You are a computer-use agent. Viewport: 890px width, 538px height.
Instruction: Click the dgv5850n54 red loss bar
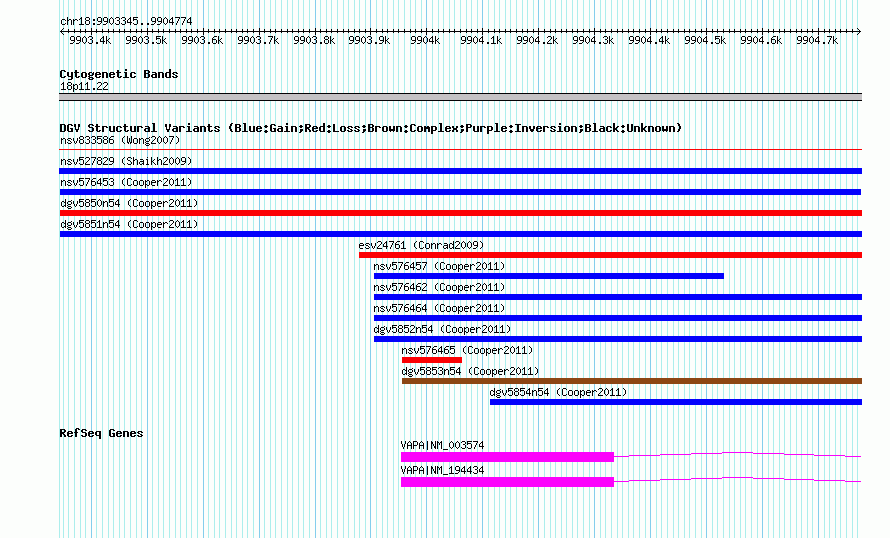460,213
